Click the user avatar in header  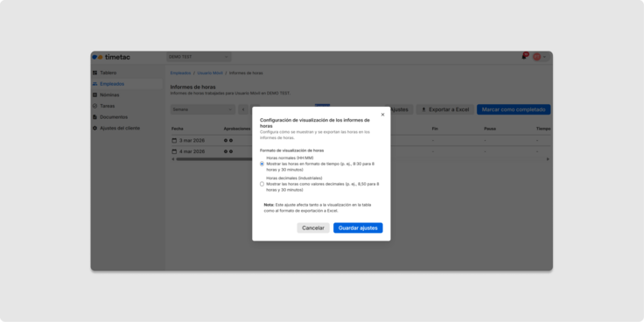(x=536, y=57)
